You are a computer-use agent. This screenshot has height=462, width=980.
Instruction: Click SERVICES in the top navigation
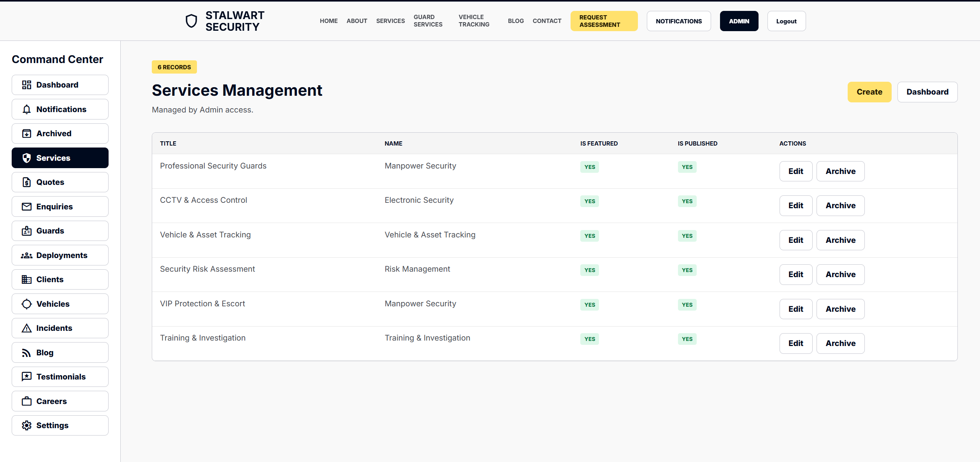(390, 21)
